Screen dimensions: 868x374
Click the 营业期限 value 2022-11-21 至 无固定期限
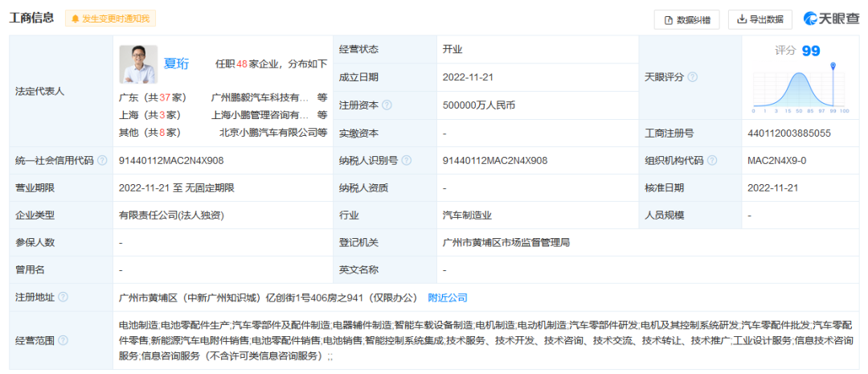pyautogui.click(x=177, y=188)
